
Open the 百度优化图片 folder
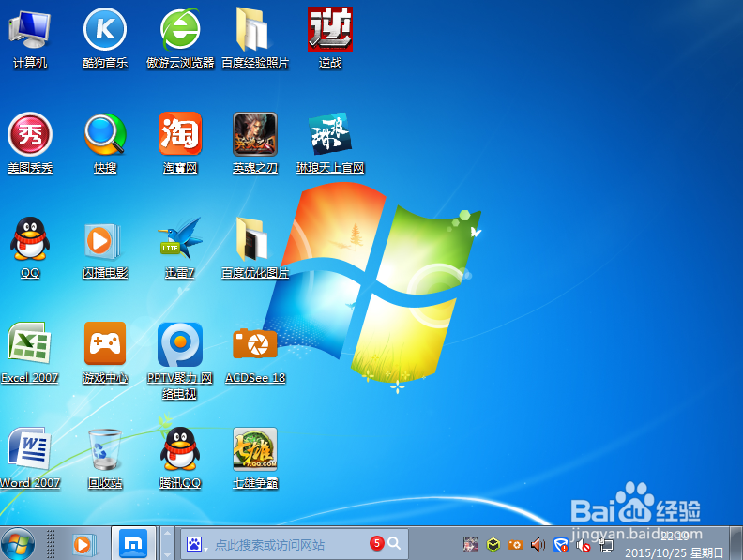[x=255, y=239]
